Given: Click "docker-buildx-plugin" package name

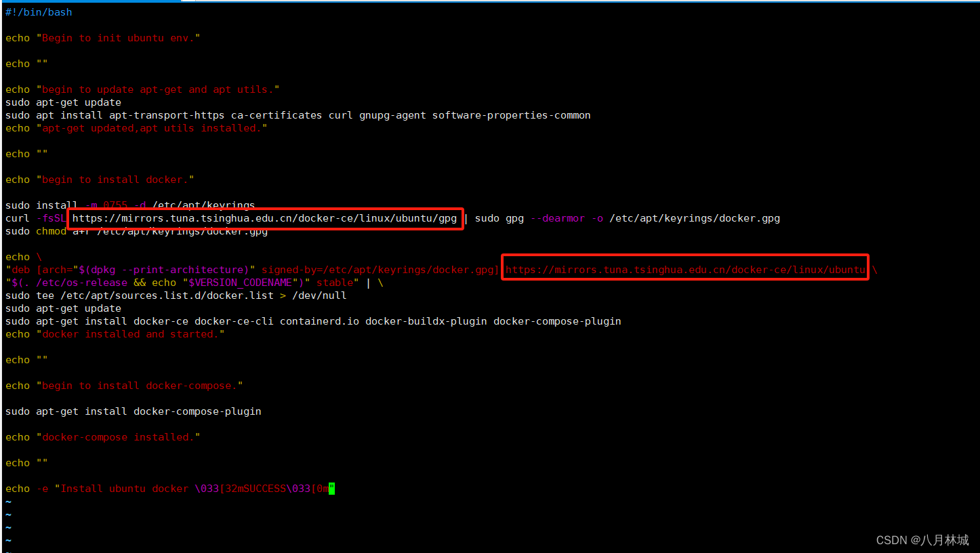Looking at the screenshot, I should (426, 321).
